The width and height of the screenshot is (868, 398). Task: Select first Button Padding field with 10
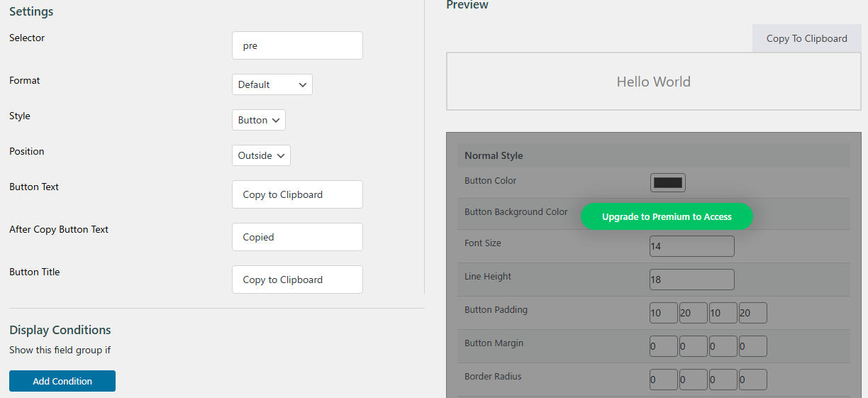coord(664,313)
